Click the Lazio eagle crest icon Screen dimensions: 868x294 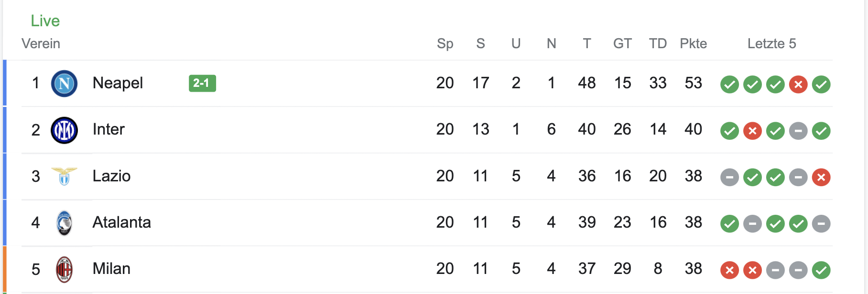coord(64,177)
